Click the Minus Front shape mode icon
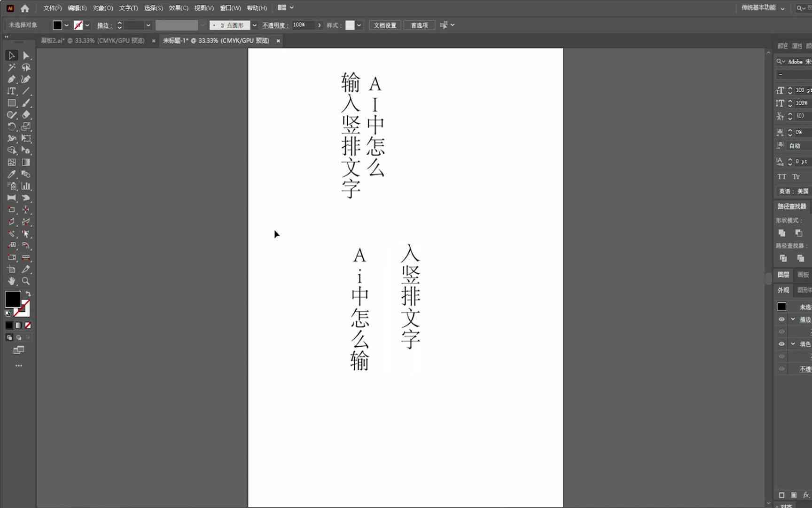 (x=799, y=233)
